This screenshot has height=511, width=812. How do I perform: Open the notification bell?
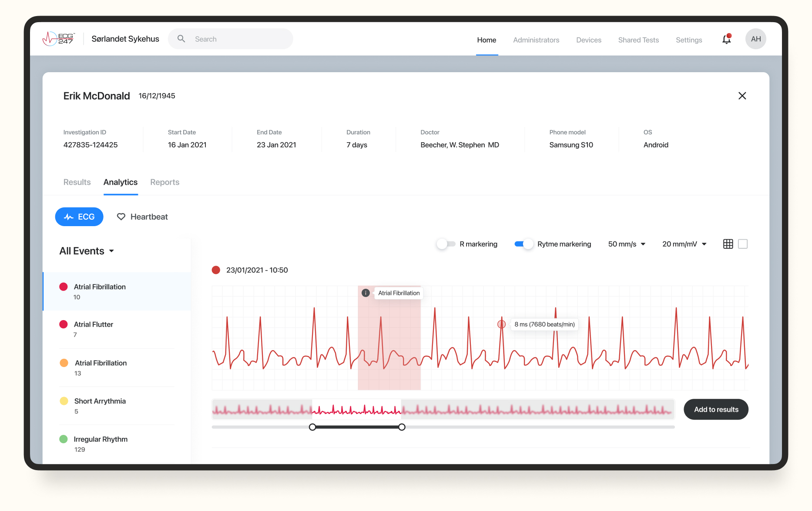(x=726, y=39)
